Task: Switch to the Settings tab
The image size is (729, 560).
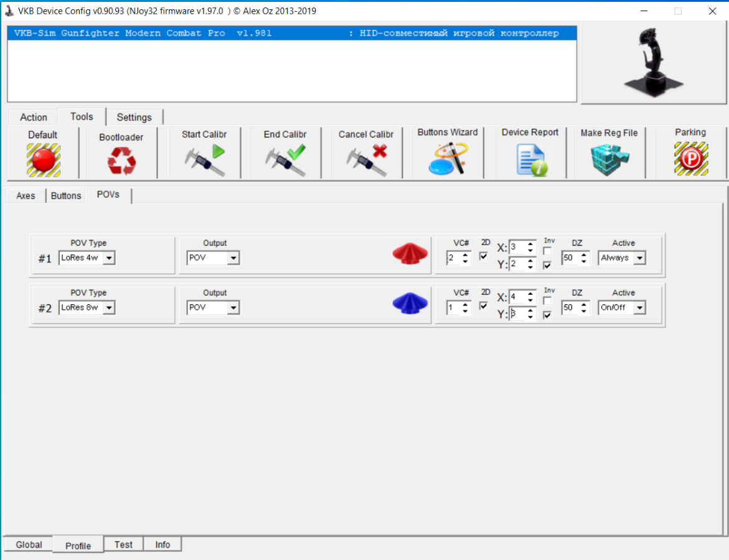Action: (x=134, y=117)
